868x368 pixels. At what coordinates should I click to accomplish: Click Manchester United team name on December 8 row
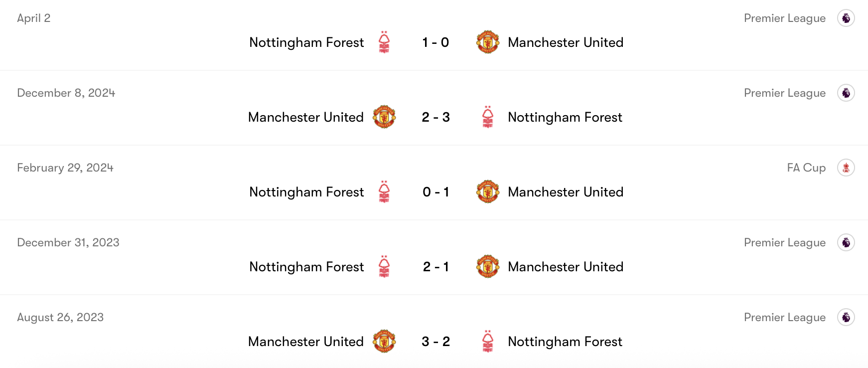point(306,118)
